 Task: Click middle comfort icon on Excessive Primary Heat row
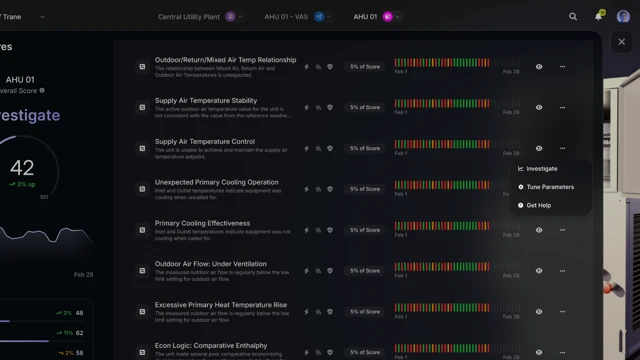tap(318, 311)
